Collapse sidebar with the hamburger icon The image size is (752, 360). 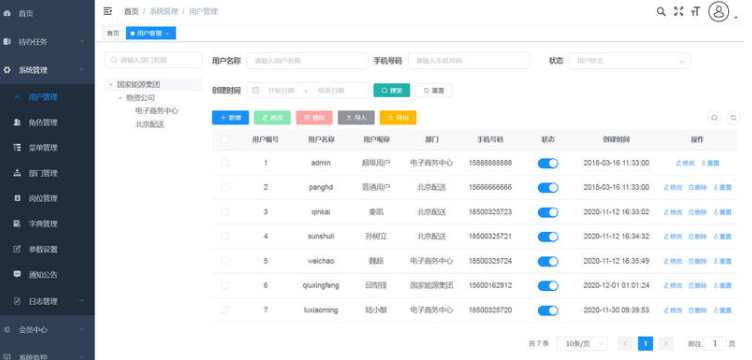(x=108, y=11)
